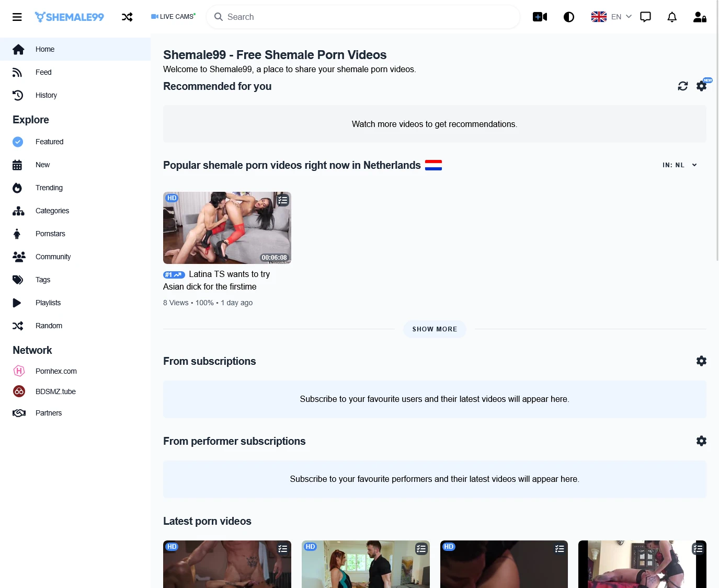The image size is (719, 588).
Task: Click the Categories sitemap icon
Action: pyautogui.click(x=18, y=211)
